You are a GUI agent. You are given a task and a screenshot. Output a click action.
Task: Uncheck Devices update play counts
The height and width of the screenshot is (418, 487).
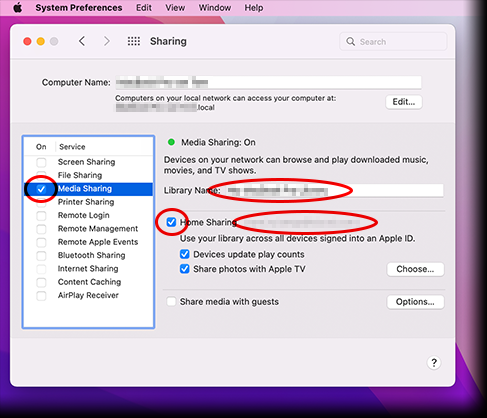185,254
